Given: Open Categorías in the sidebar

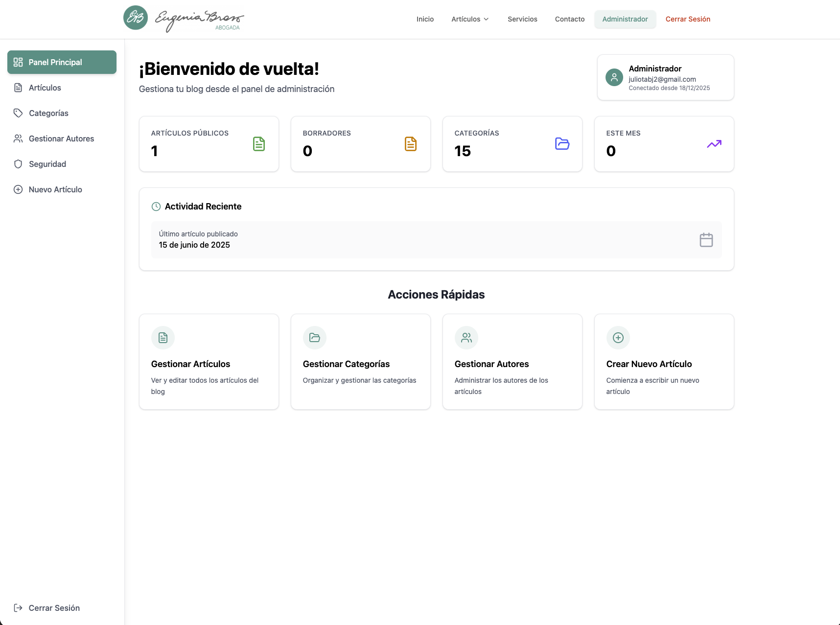Looking at the screenshot, I should tap(62, 113).
